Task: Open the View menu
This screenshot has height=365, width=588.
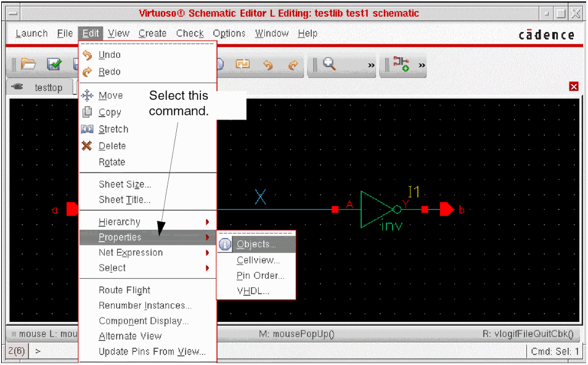Action: tap(118, 34)
